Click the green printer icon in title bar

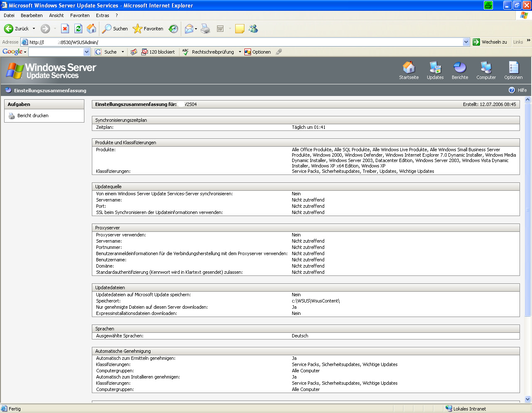pos(488,5)
